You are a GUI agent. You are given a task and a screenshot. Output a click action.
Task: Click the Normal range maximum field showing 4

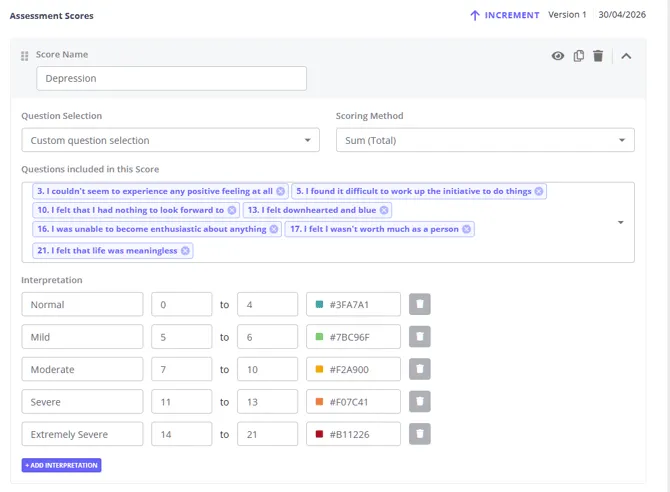267,304
